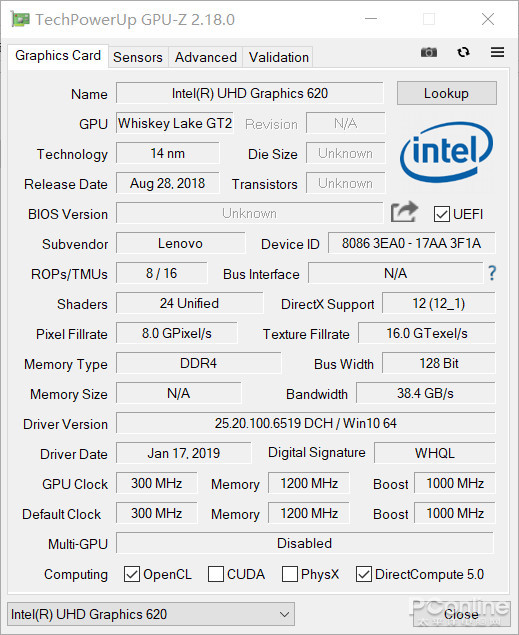Click the Lookup button
This screenshot has height=635, width=519.
point(447,93)
